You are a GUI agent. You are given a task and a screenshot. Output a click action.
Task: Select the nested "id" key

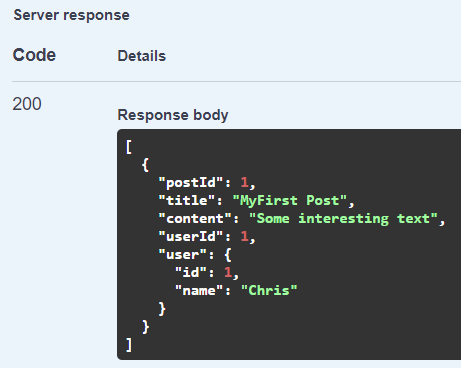click(x=191, y=273)
